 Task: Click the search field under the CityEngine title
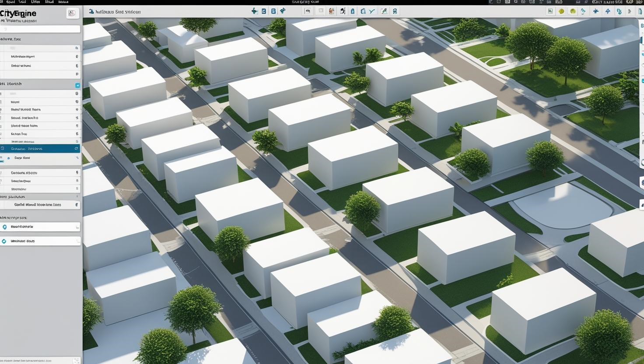40,29
